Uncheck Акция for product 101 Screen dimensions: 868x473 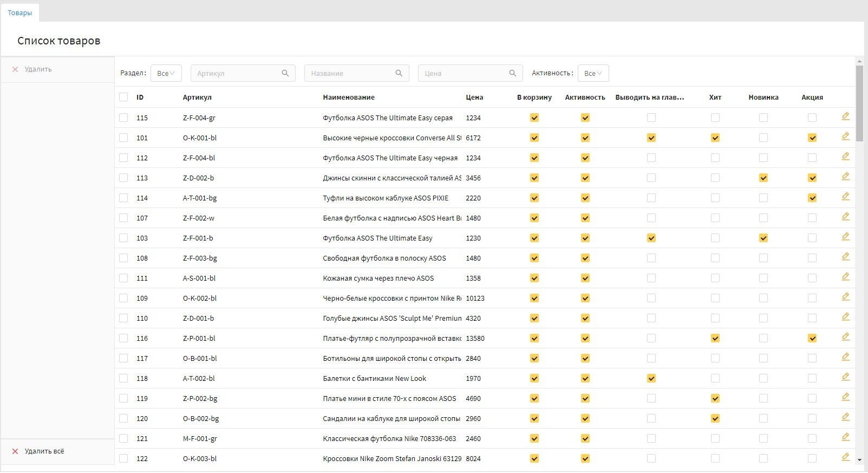click(x=812, y=138)
